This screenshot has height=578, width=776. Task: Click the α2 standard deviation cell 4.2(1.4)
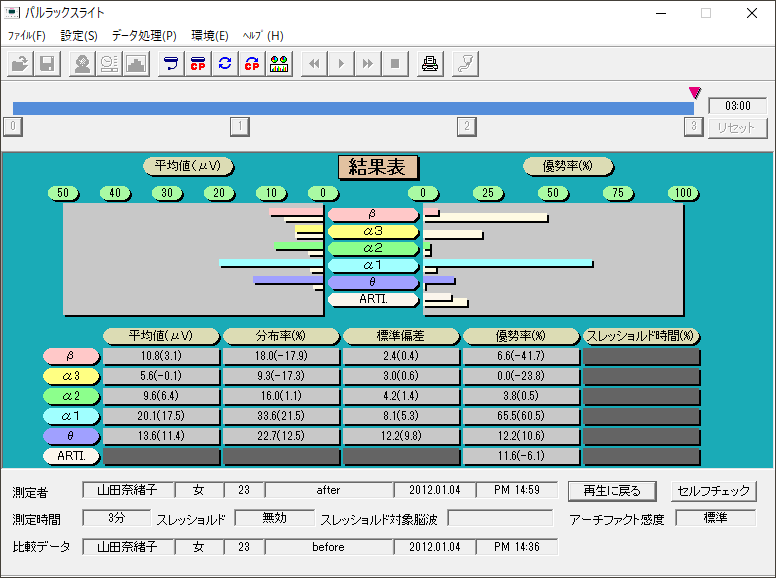401,396
